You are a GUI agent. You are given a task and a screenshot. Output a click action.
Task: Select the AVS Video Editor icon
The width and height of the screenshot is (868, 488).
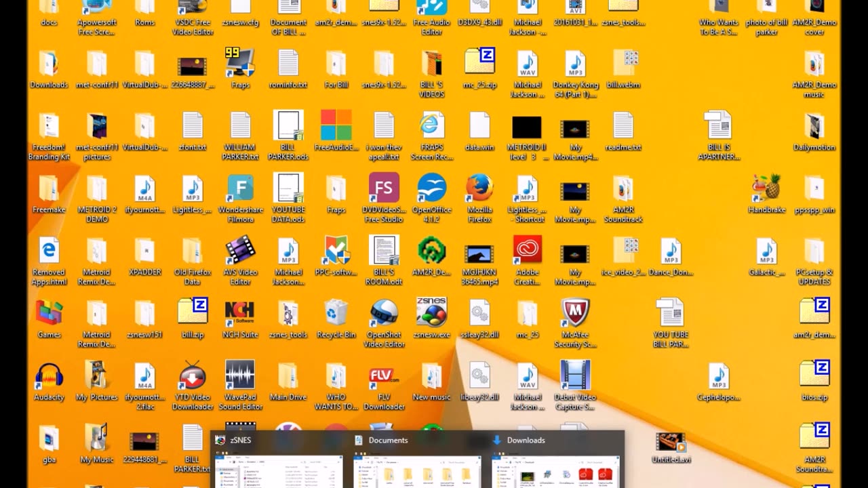[240, 251]
